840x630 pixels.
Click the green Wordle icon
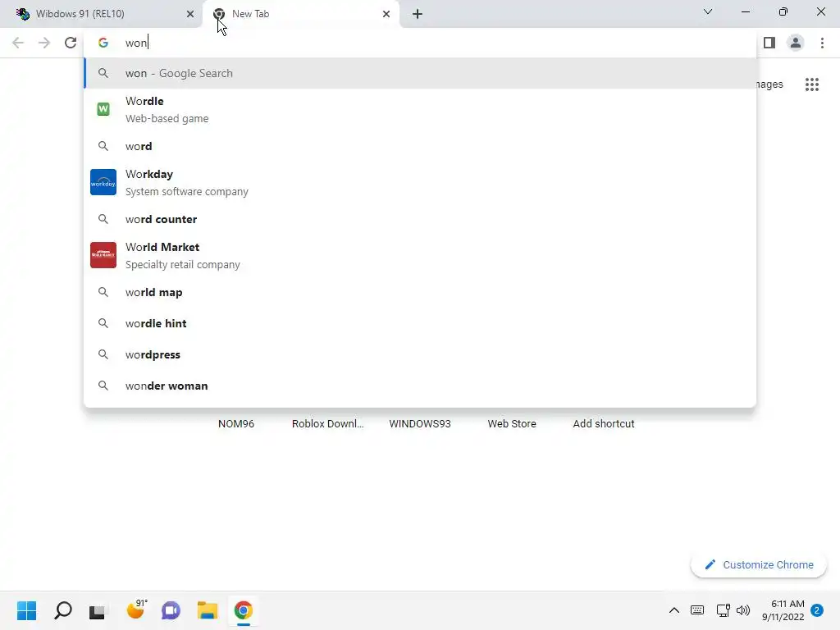click(x=103, y=109)
